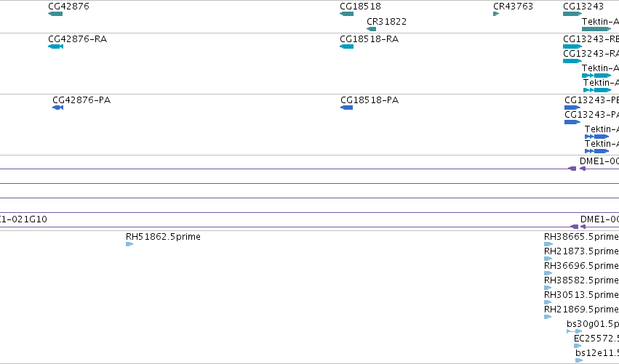Click the CG18518-PA protein glyph
619x364 pixels.
pyautogui.click(x=347, y=108)
